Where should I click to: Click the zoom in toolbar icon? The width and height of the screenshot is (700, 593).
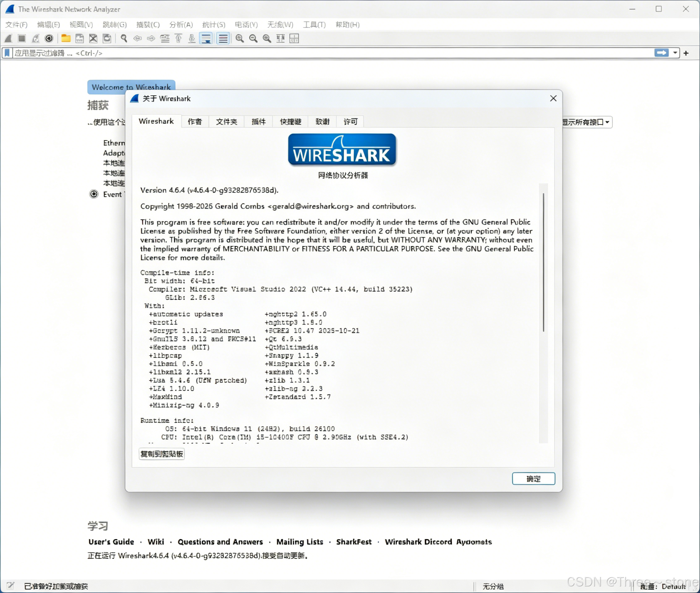pos(240,38)
